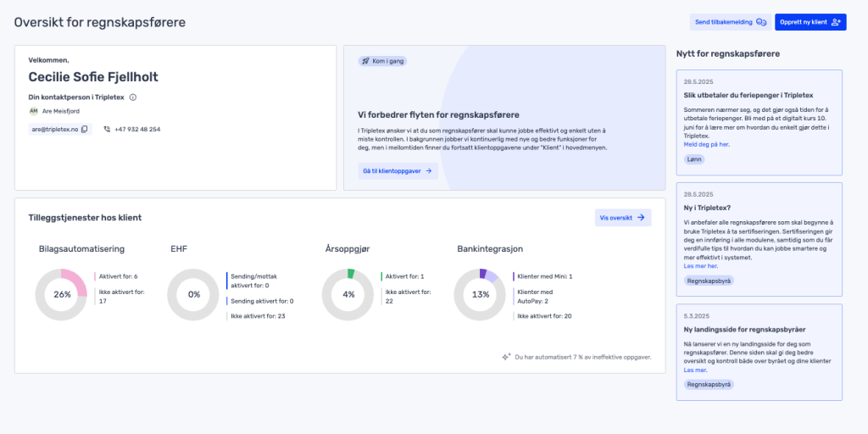Copy the are@tripletex.no email address
Viewport: 868px width, 434px height.
(x=85, y=129)
